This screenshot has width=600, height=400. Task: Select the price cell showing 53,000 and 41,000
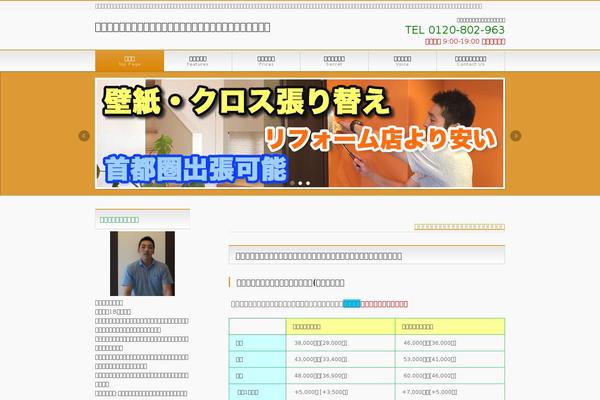coord(450,359)
